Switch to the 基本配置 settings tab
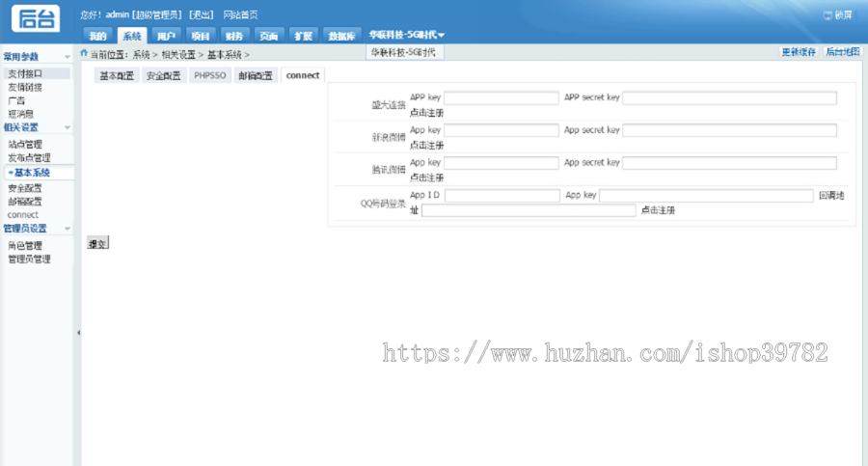Screen dimensions: 868x466 pos(117,75)
